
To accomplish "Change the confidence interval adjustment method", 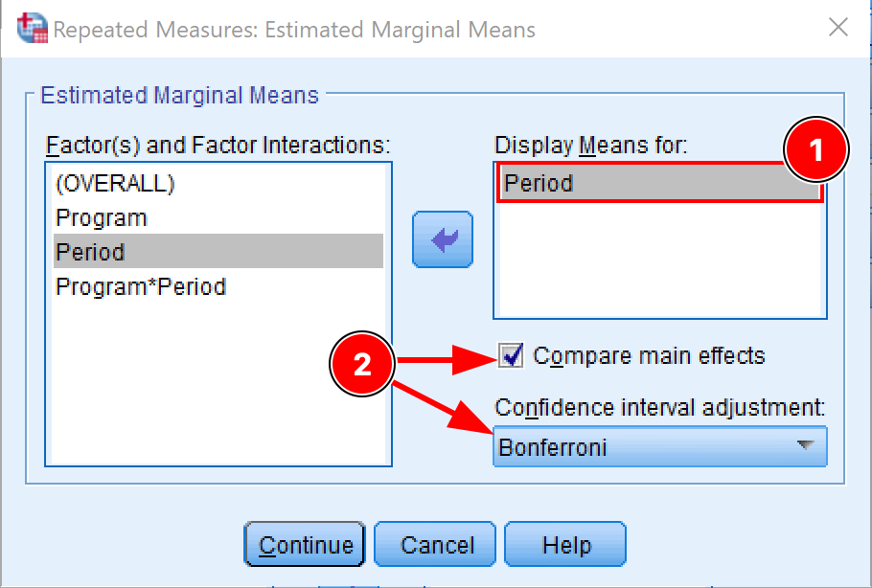I will (659, 446).
